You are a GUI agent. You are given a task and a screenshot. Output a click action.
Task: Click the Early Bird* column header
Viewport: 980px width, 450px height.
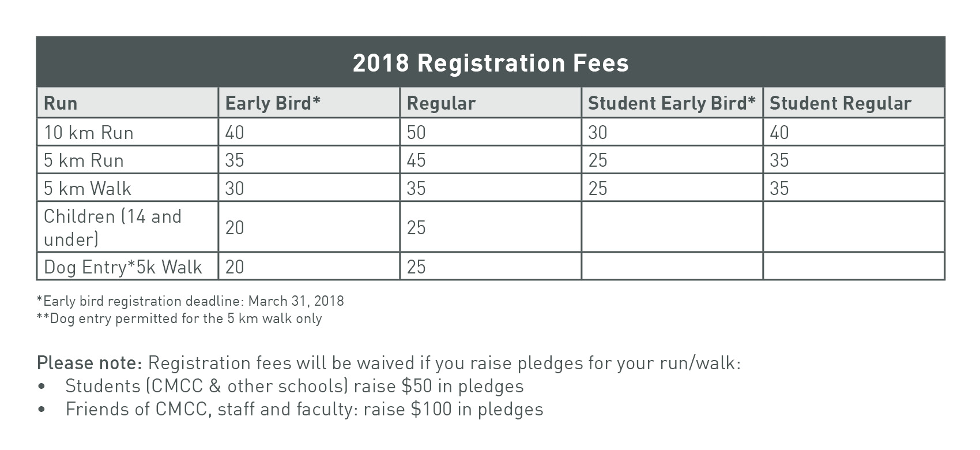click(273, 103)
